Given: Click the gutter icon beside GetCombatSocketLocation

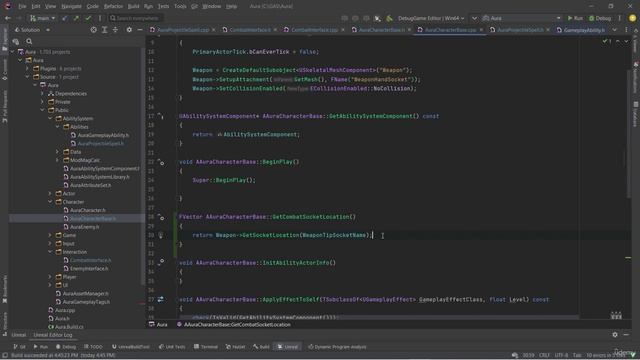Looking at the screenshot, I should 161,217.
